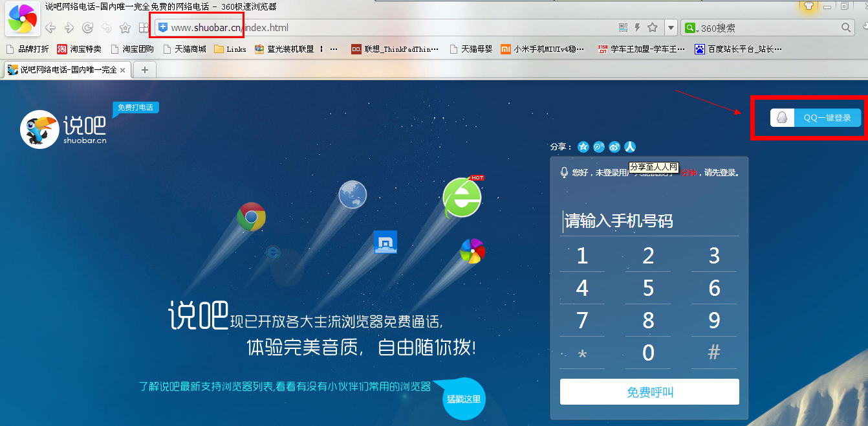
Task: Dial digit 6 on the keypad
Action: coord(714,288)
